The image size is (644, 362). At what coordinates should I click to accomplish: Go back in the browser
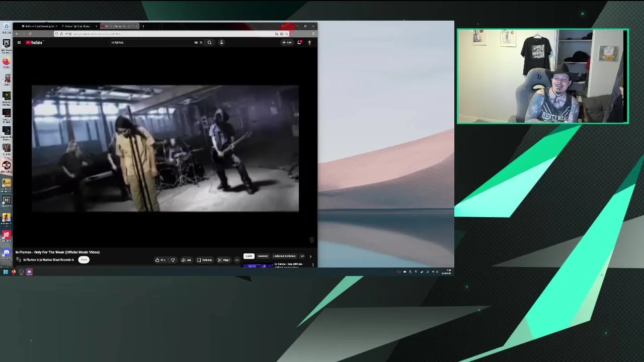17,34
